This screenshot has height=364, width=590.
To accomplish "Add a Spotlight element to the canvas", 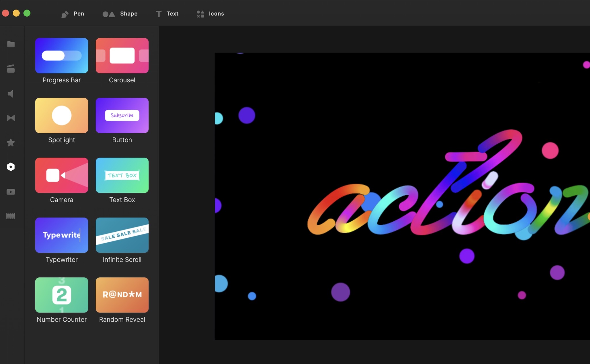I will [x=61, y=115].
